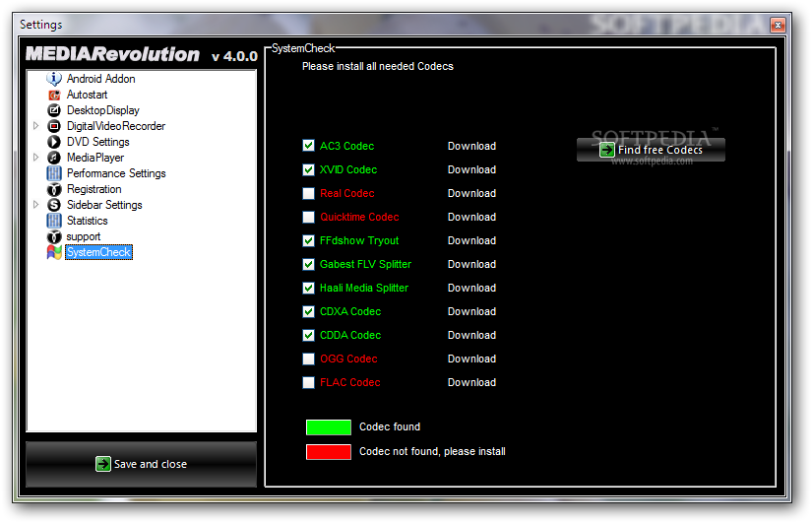Toggle the Haali Media Splitter checkbox
The height and width of the screenshot is (523, 812).
click(309, 288)
